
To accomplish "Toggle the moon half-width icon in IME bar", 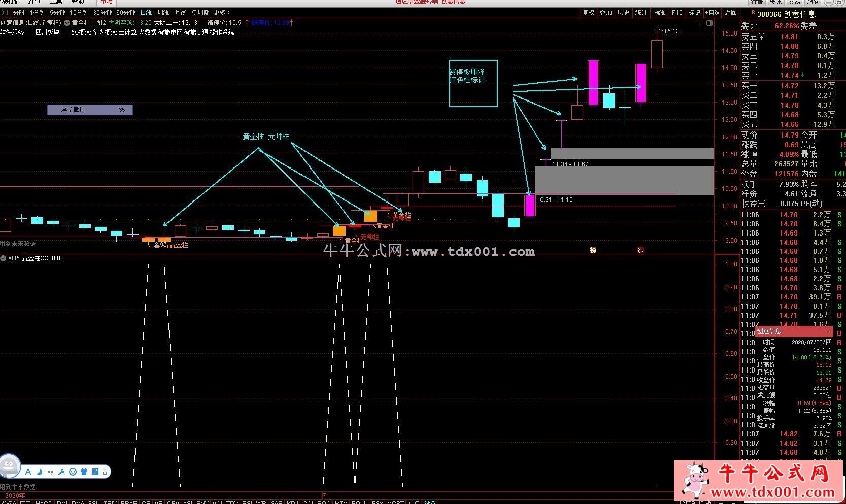I will 39,472.
